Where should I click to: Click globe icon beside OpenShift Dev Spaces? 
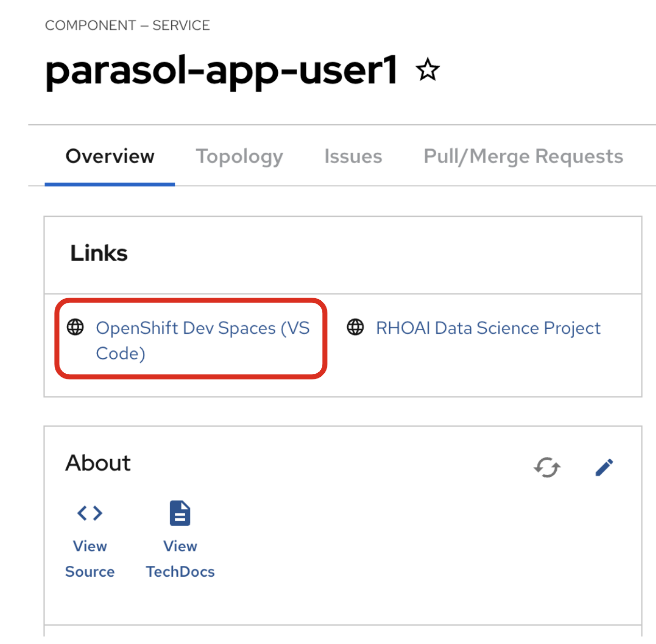click(76, 327)
